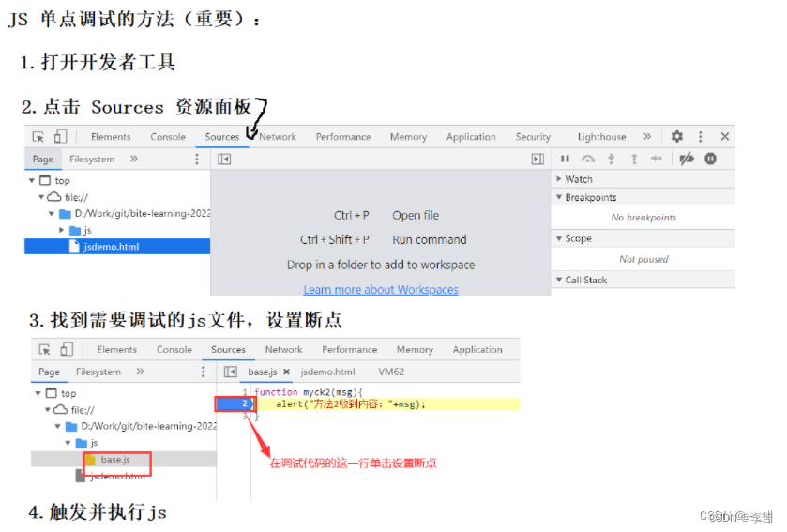Click line number 1 in the base.js gutter
Screen dimensions: 787x532
[245, 392]
